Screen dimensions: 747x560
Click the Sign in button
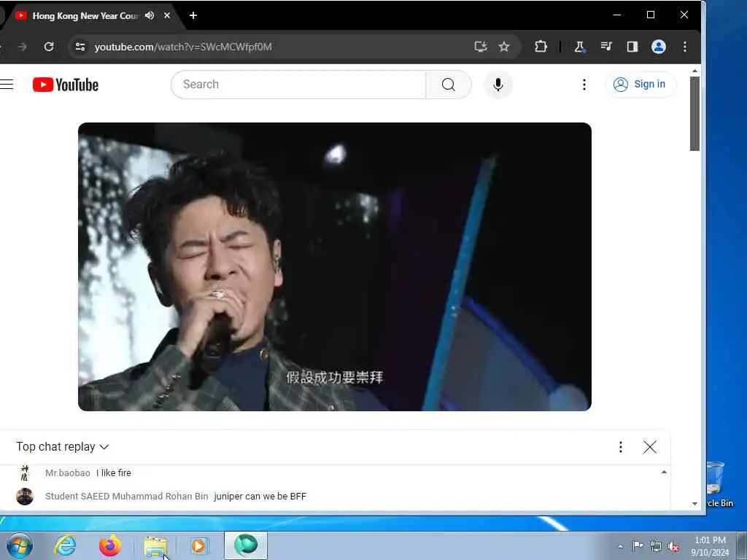point(640,85)
